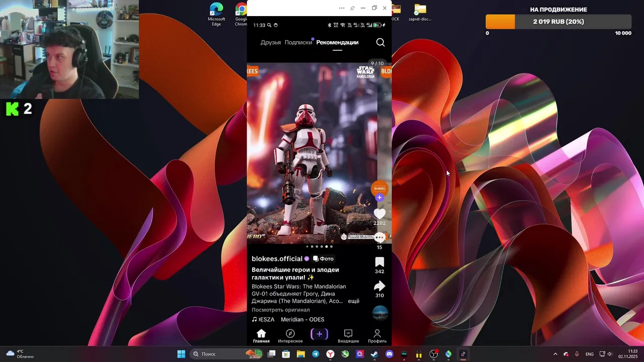Screen dimensions: 644x362
Task: Open Microsoft Edge desktop shortcut
Action: (x=216, y=15)
